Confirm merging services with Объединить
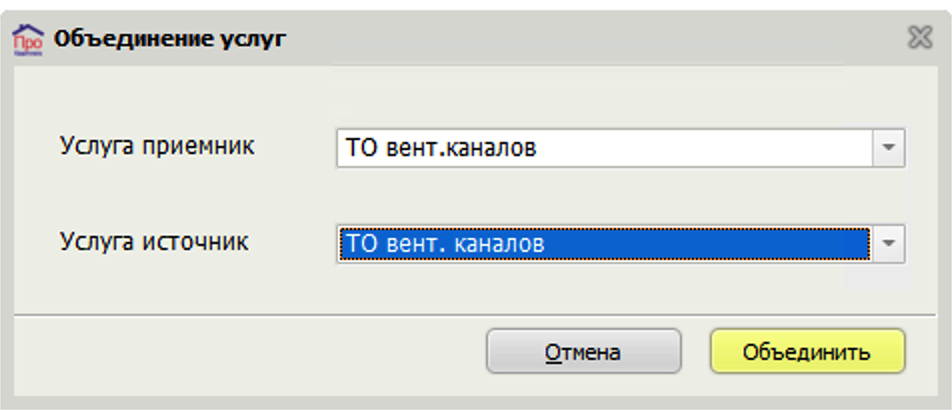952x410 pixels. tap(808, 351)
